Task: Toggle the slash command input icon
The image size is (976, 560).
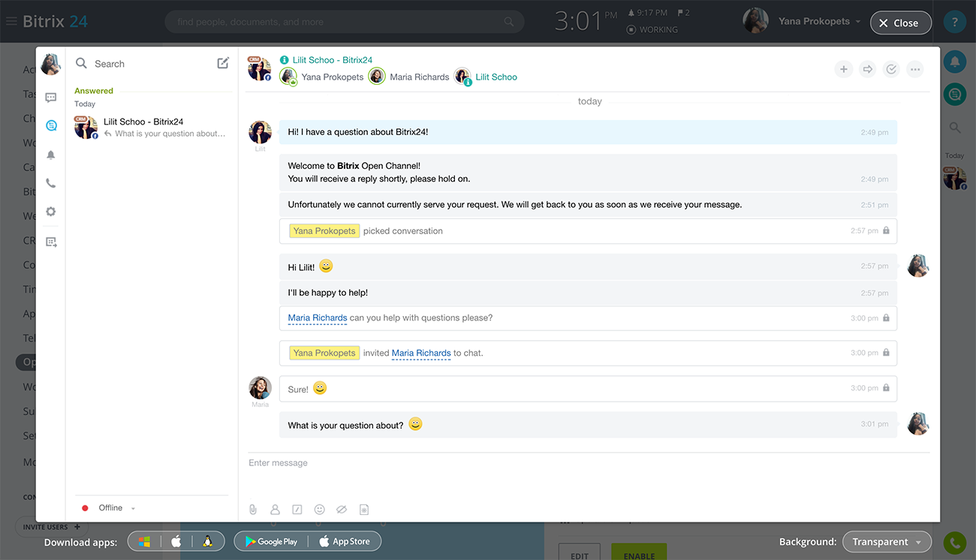Action: 297,510
